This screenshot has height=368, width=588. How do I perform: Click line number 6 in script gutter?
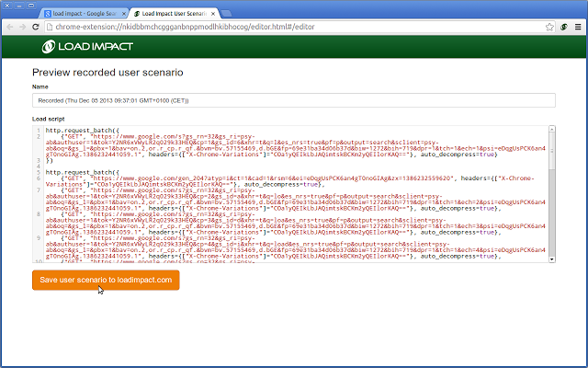(39, 178)
